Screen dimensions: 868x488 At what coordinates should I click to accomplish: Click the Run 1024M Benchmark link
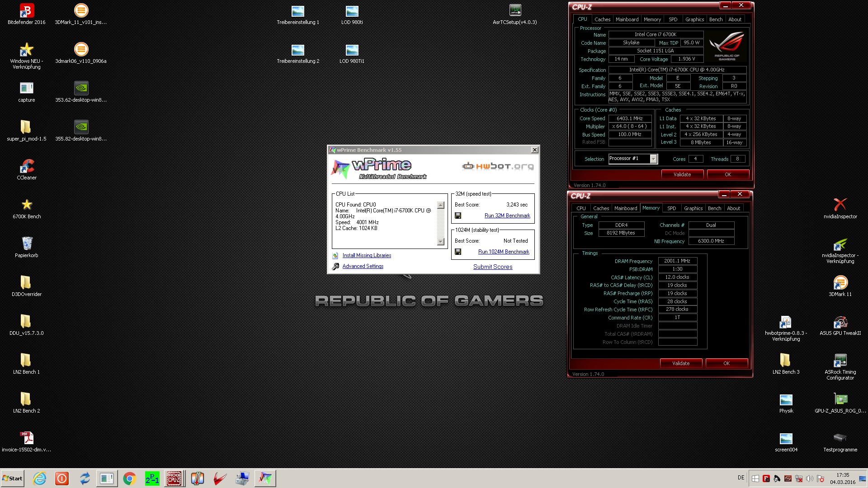(504, 252)
